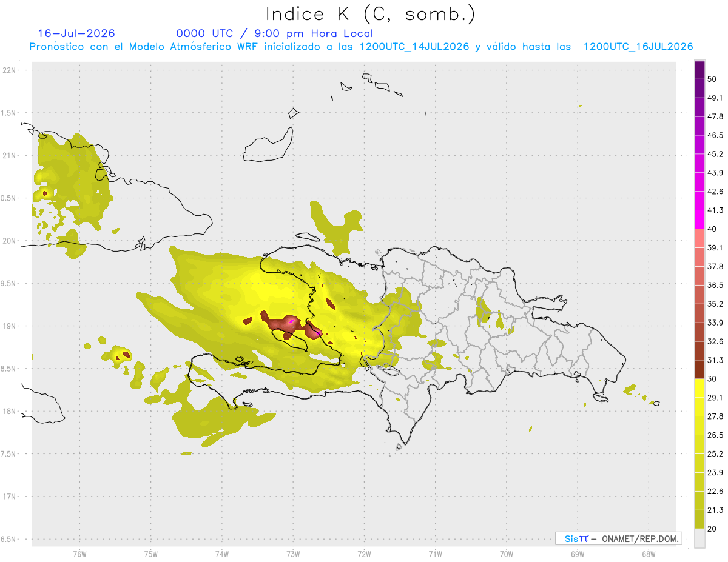Click the "19N" latitude label

[x=10, y=326]
